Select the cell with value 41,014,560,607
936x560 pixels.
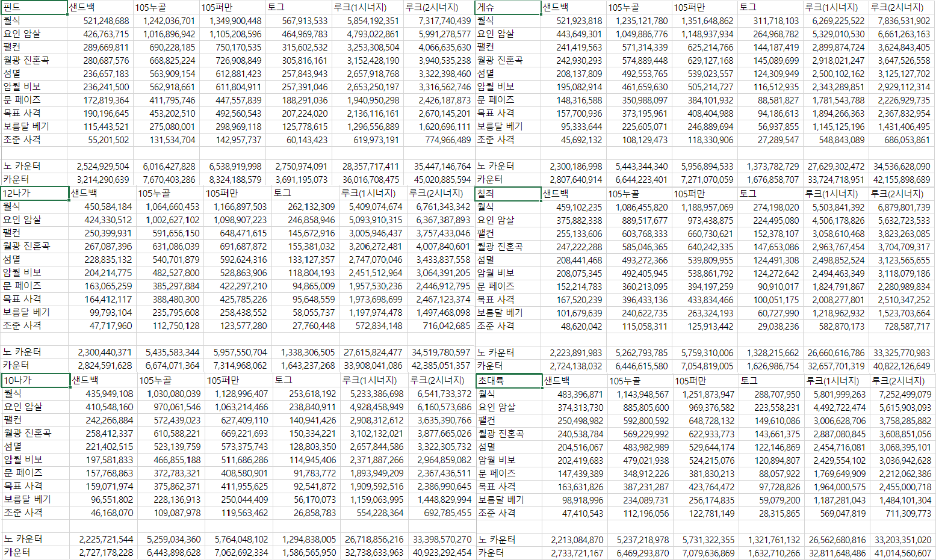[902, 553]
